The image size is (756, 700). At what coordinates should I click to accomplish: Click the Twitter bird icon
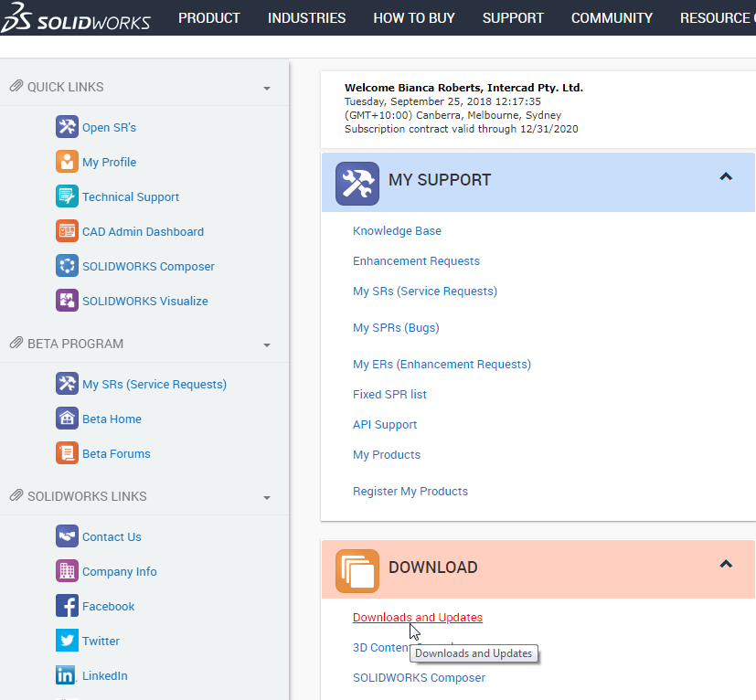(x=67, y=641)
